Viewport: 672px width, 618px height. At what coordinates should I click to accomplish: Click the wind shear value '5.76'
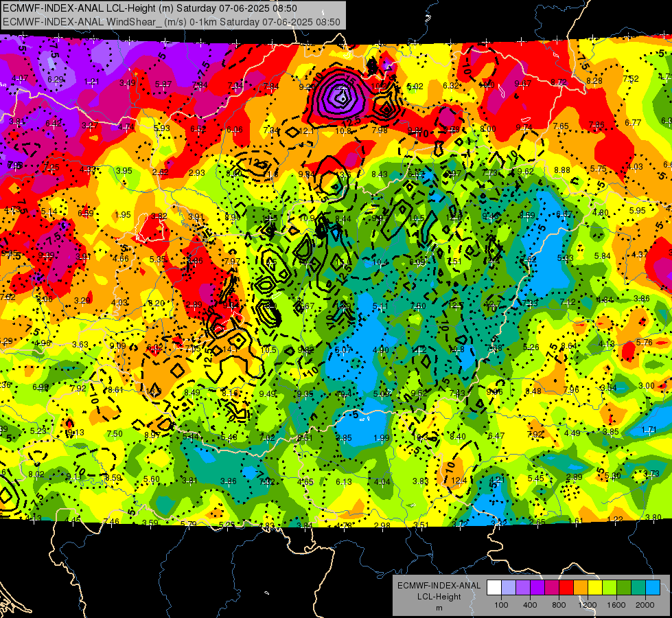coord(645,342)
